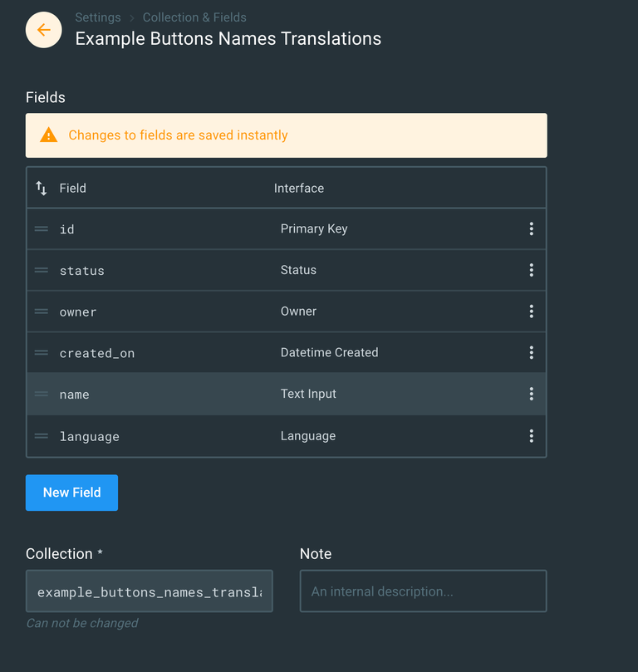The width and height of the screenshot is (638, 672).
Task: Click the warning triangle icon in notice
Action: tap(49, 135)
